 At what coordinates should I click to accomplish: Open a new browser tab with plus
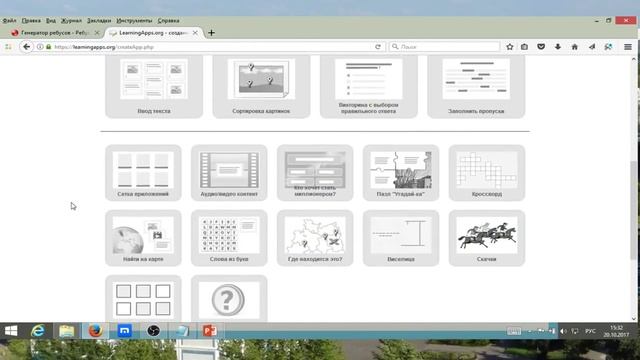(211, 33)
